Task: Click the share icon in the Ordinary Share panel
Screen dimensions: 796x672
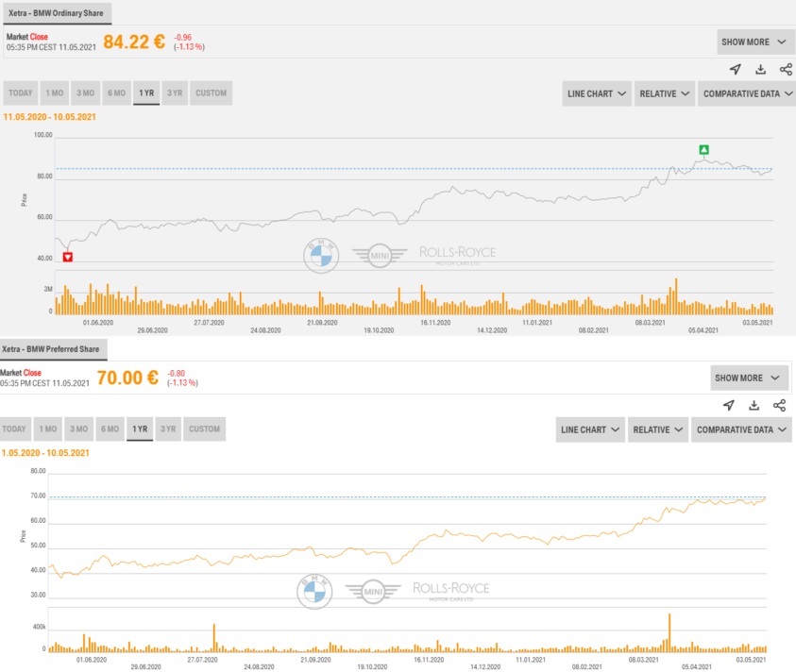Action: click(786, 69)
